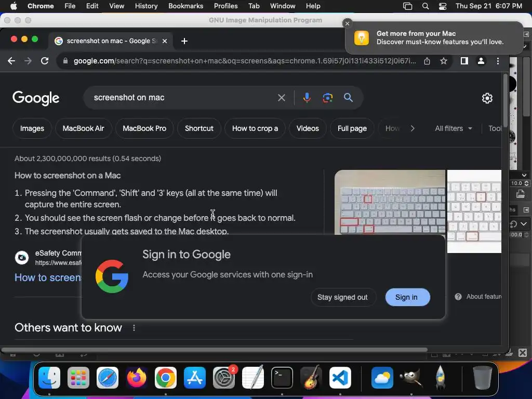Open the Trash in the Dock
This screenshot has height=399, width=532.
click(x=483, y=378)
